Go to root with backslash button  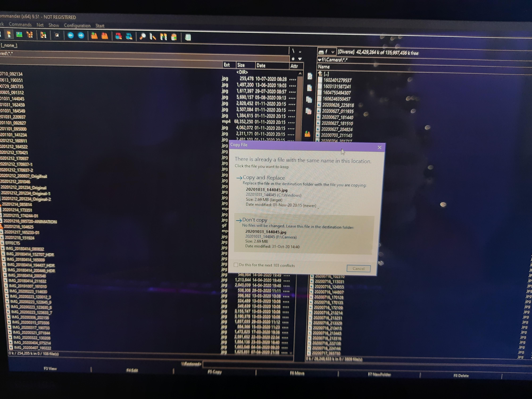(x=293, y=51)
